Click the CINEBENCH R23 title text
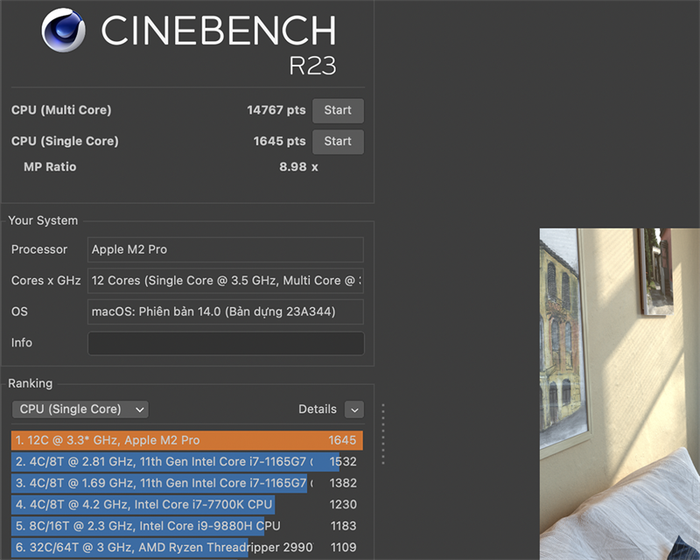This screenshot has width=700, height=560. [x=219, y=44]
